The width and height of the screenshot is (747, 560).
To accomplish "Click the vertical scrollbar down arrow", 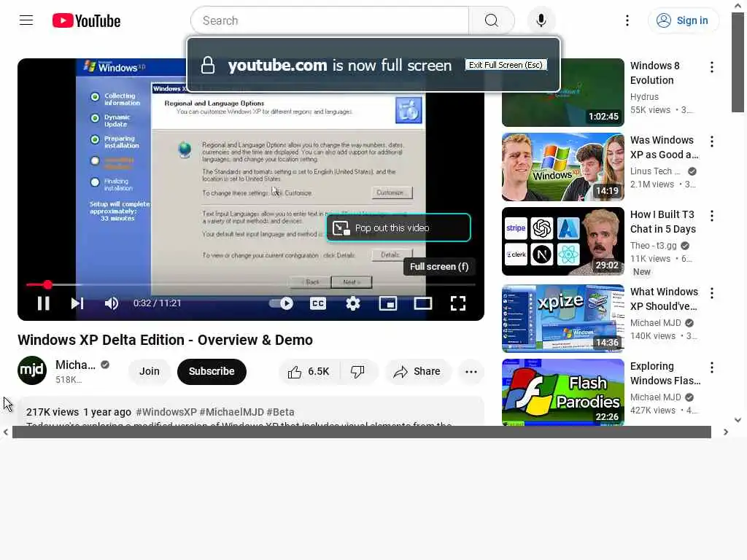I will [738, 420].
